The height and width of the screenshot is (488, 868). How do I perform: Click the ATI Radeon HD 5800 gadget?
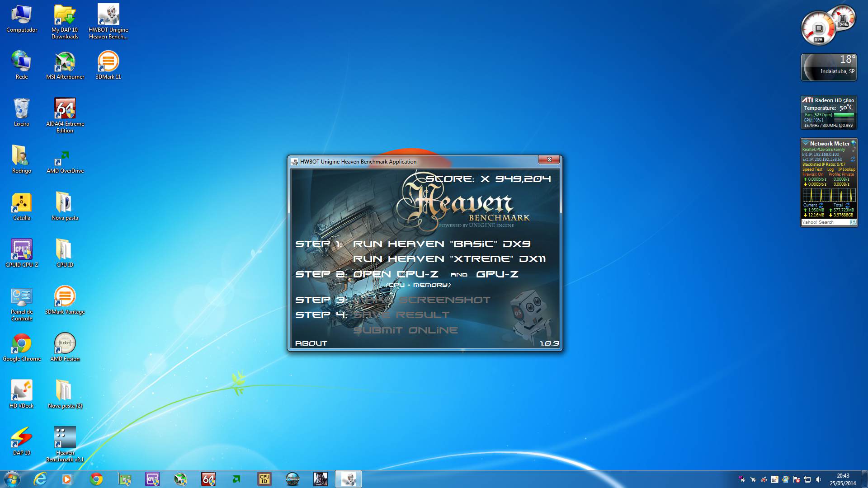pos(829,113)
